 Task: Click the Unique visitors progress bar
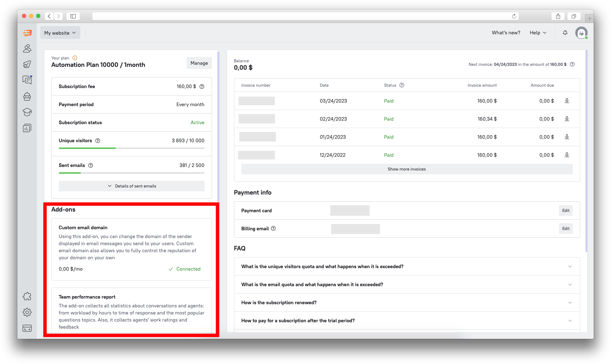click(x=132, y=148)
